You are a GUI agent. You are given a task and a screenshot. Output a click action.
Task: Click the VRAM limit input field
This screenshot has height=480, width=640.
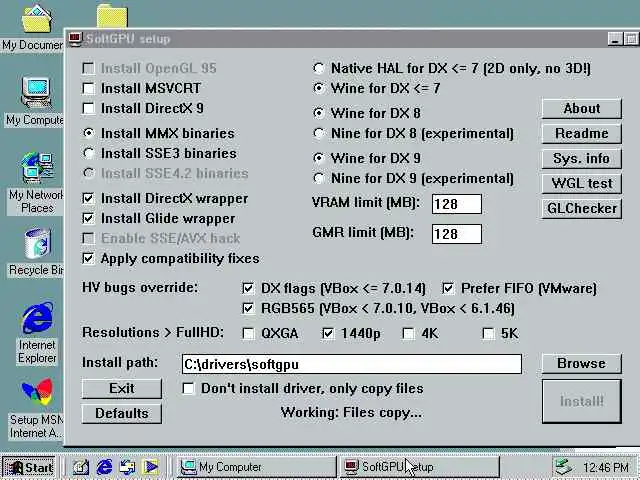(x=457, y=204)
